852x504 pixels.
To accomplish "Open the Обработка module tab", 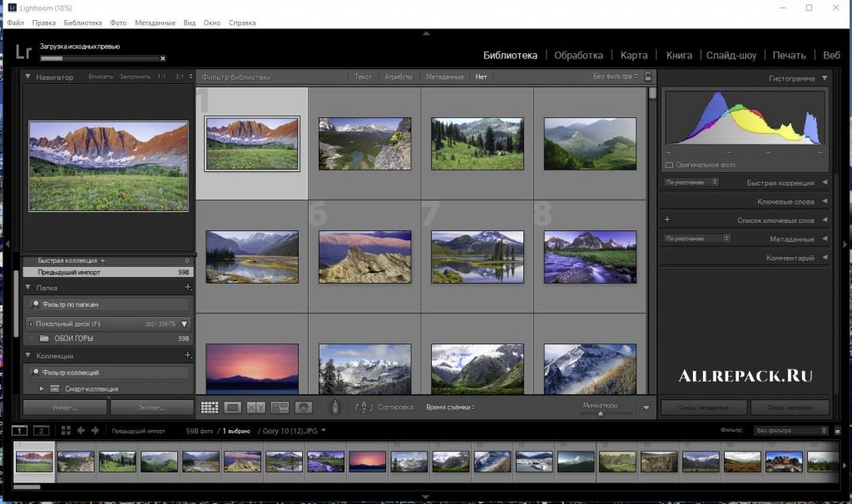I will pyautogui.click(x=578, y=56).
